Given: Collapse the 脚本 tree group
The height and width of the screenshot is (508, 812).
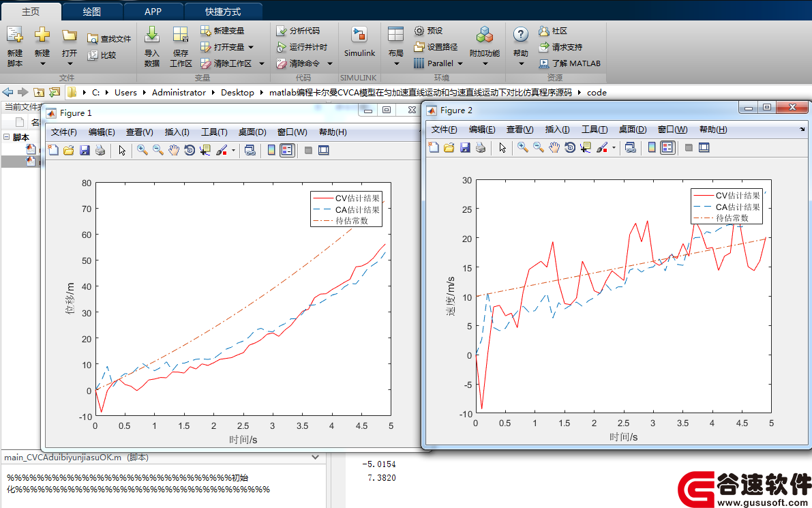Looking at the screenshot, I should [7, 137].
